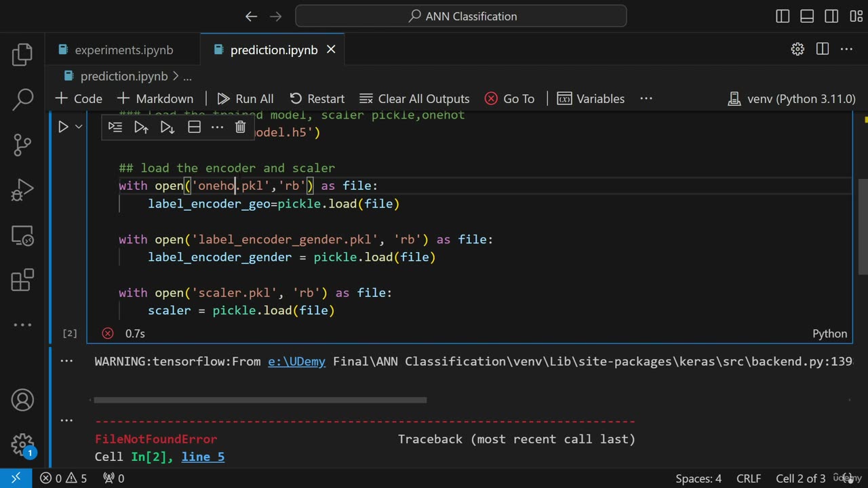Open more cell actions menu
Image resolution: width=868 pixels, height=488 pixels.
[x=217, y=127]
